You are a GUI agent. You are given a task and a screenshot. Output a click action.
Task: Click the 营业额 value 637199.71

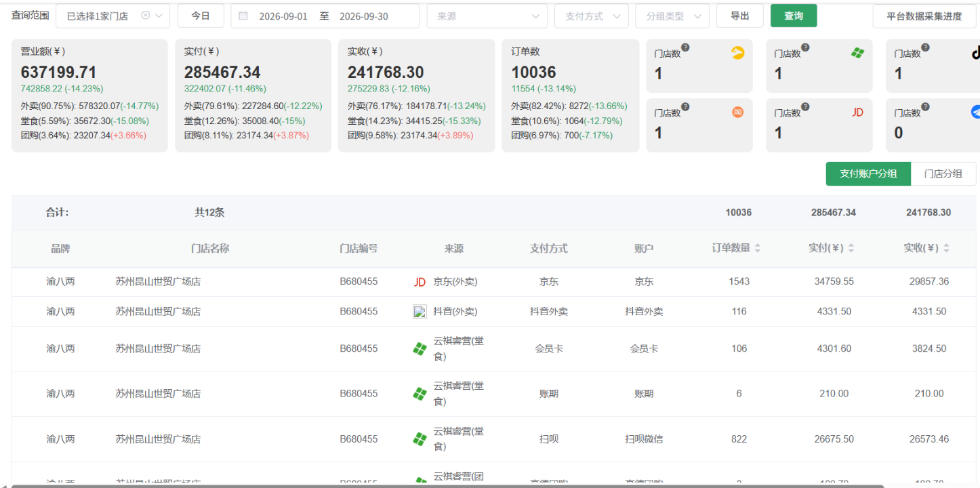click(59, 73)
